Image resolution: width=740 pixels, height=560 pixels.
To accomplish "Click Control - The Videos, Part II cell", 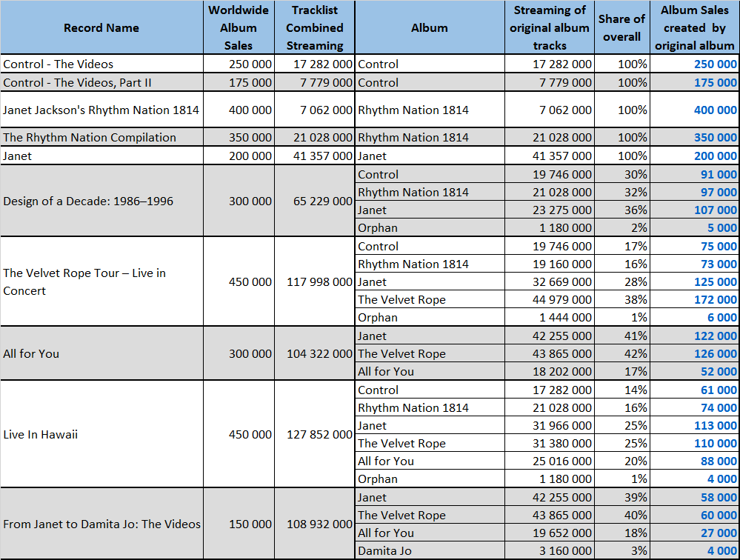I will (x=101, y=82).
